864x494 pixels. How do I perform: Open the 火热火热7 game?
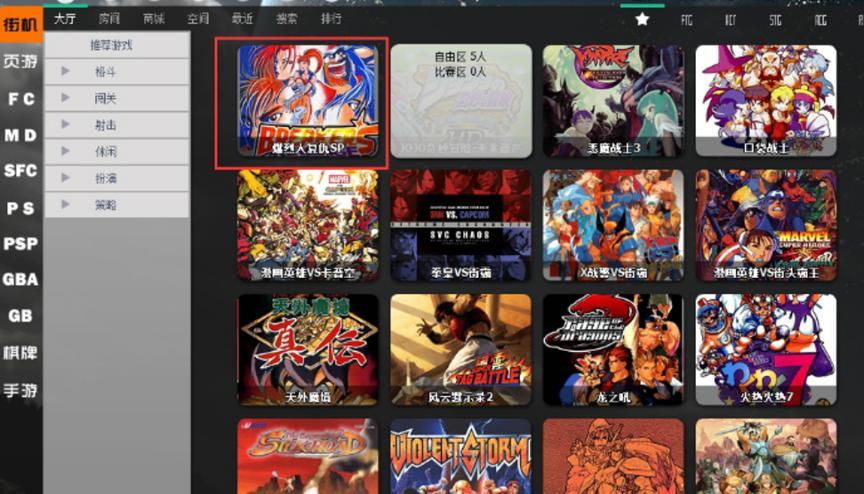(766, 350)
